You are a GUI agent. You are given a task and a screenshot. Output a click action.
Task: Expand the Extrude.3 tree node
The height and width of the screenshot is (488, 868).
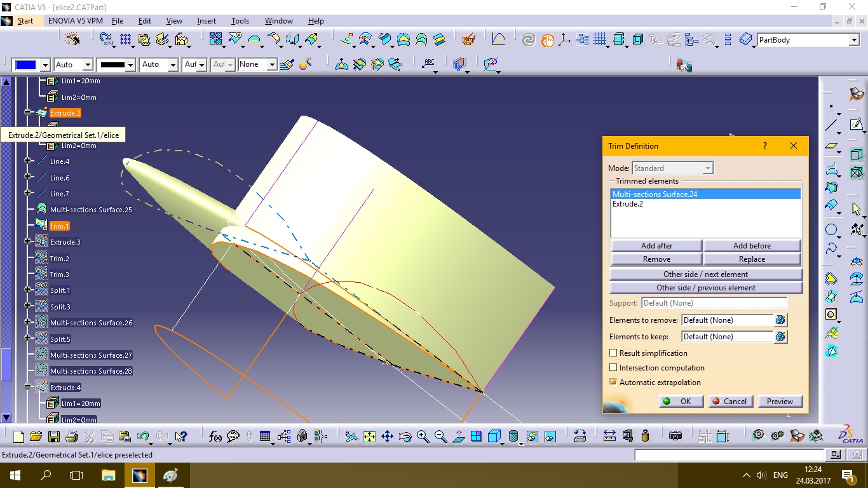point(27,241)
